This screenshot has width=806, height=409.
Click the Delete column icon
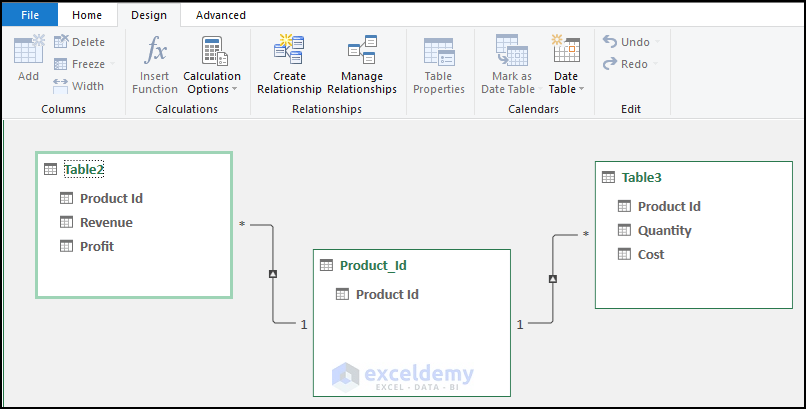pyautogui.click(x=61, y=42)
